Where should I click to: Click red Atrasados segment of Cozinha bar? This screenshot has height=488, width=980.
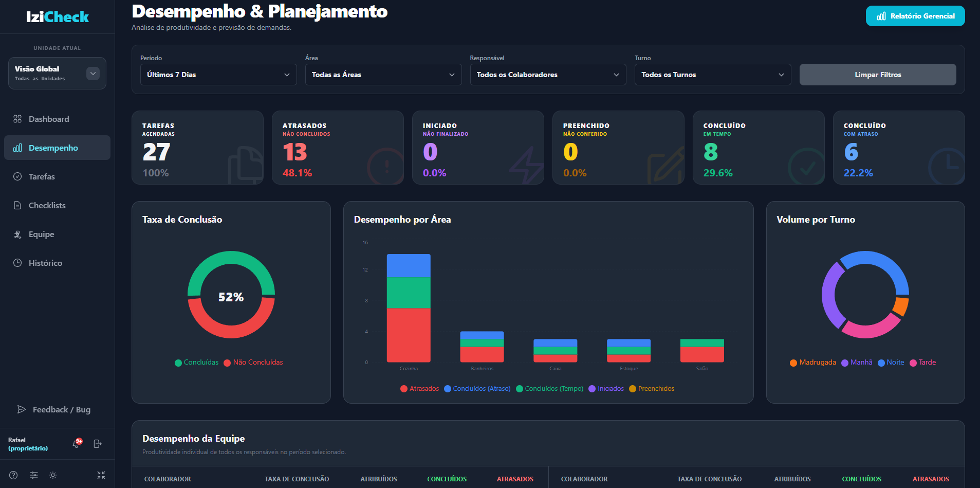[409, 335]
